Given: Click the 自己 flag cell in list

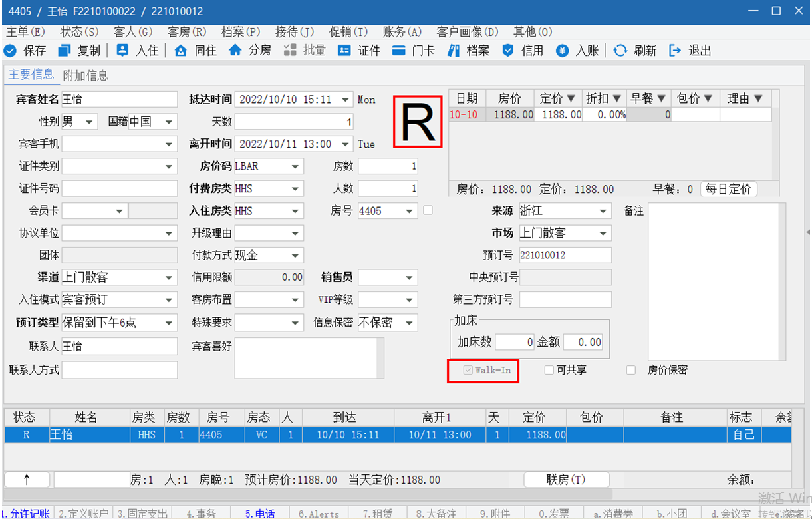Looking at the screenshot, I should click(743, 434).
